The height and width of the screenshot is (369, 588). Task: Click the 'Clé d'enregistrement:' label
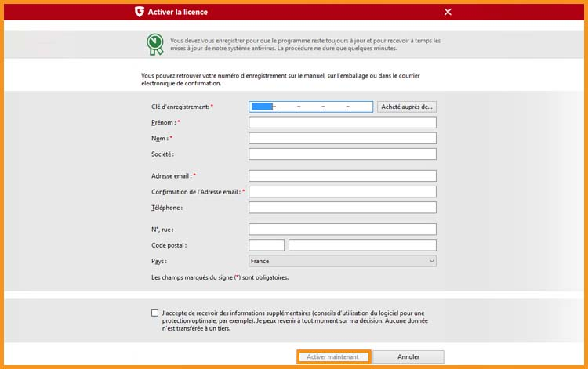click(182, 107)
